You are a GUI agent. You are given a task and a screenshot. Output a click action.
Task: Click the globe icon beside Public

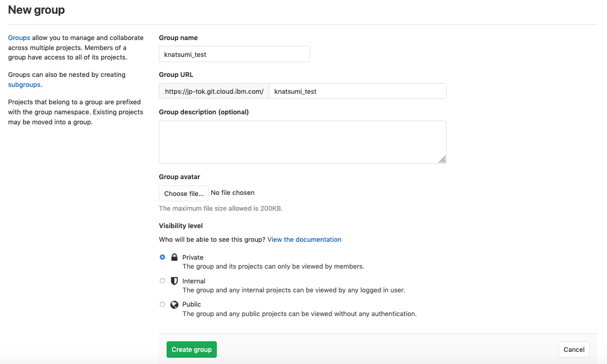click(174, 304)
